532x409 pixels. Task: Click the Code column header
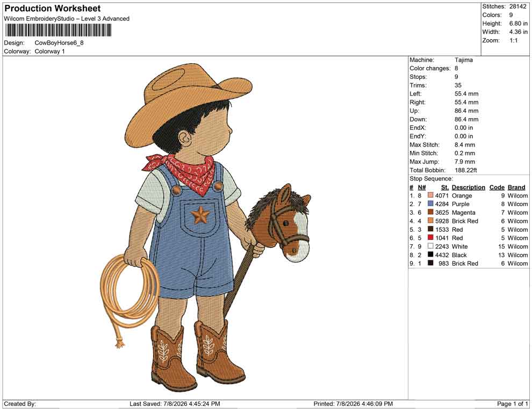497,187
